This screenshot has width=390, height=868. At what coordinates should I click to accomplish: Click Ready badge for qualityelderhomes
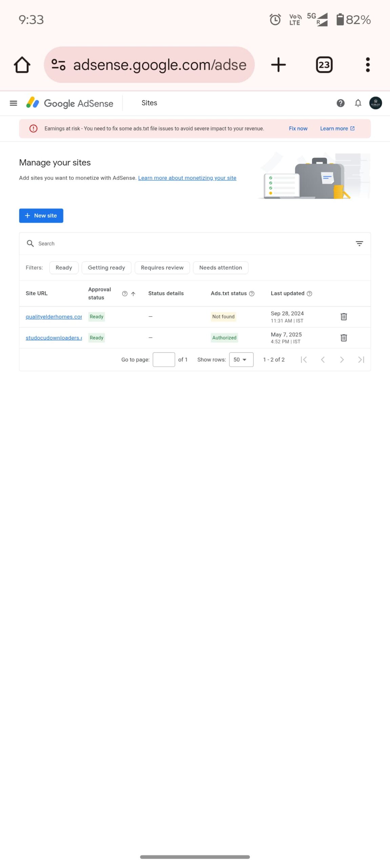point(97,317)
